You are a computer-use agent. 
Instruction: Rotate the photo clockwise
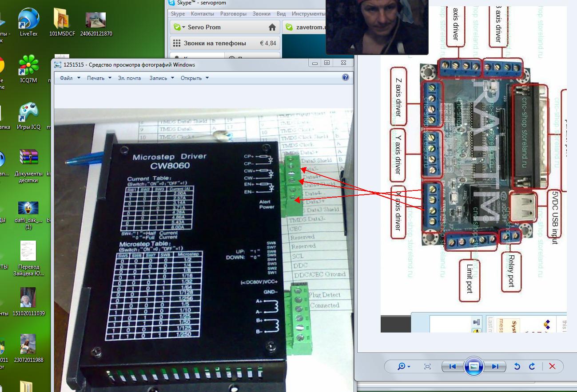pos(532,366)
